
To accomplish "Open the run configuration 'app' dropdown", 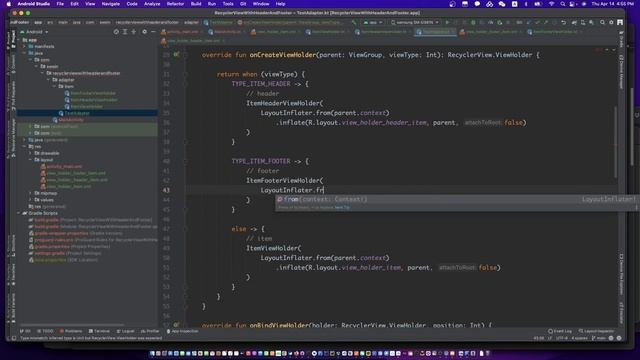I will click(x=373, y=22).
